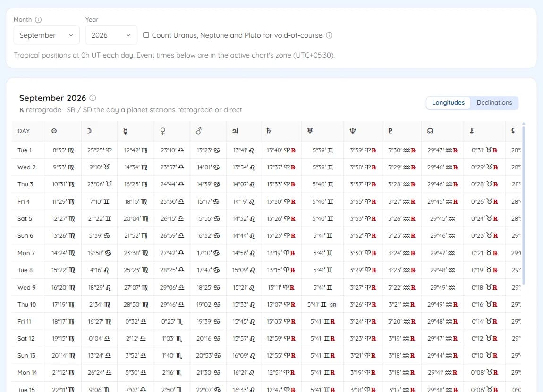The image size is (543, 392).
Task: Click the Chiron column header symbol
Action: click(x=472, y=131)
